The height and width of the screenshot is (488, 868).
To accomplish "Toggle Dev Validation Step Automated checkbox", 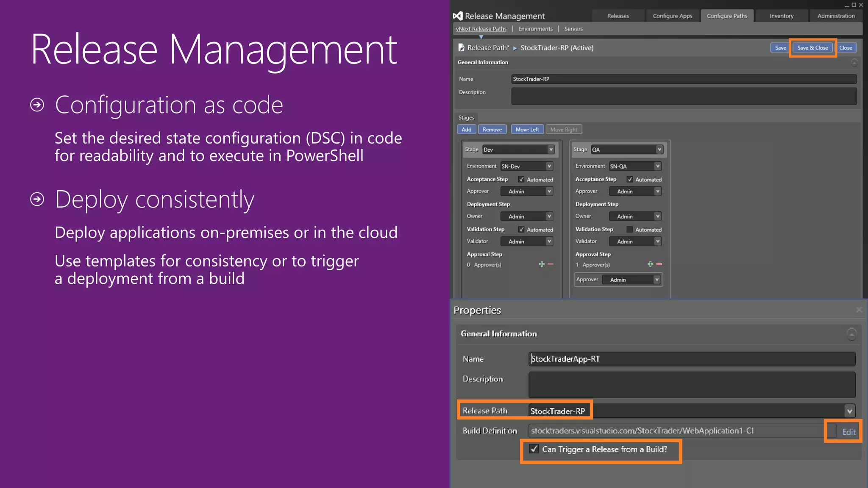I will click(x=521, y=230).
